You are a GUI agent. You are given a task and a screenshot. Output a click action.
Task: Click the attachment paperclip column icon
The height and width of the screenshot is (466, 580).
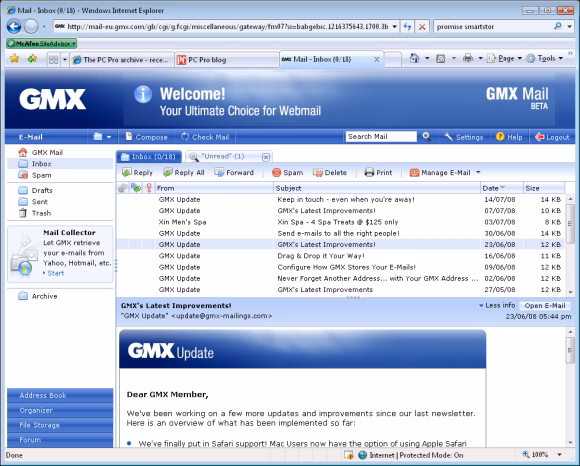[122, 188]
